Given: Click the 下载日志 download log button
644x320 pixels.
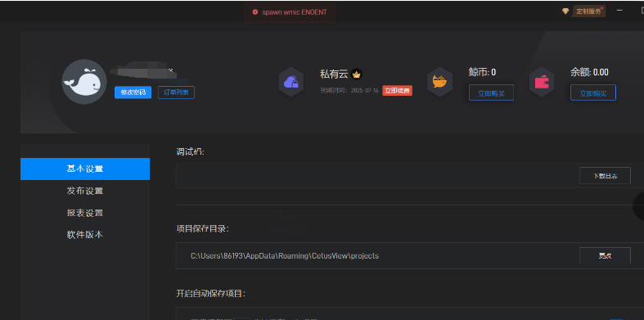Looking at the screenshot, I should pos(605,176).
